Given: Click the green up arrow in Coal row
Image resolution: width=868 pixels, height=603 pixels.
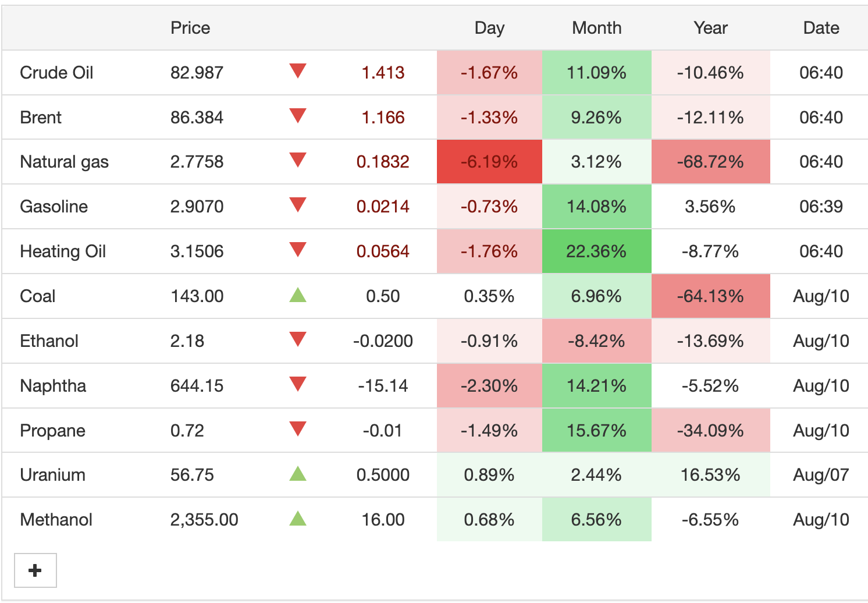Looking at the screenshot, I should tap(298, 295).
